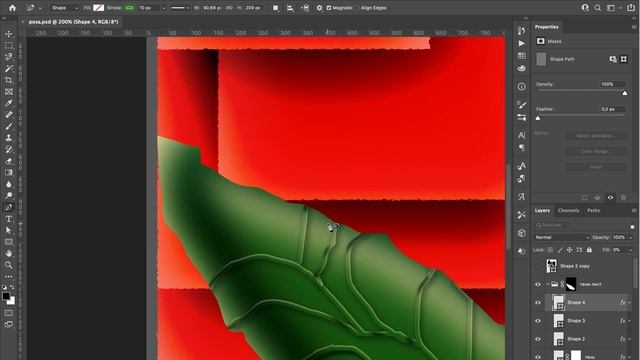Select the Properties panel tab
This screenshot has height=360, width=640.
pos(547,27)
